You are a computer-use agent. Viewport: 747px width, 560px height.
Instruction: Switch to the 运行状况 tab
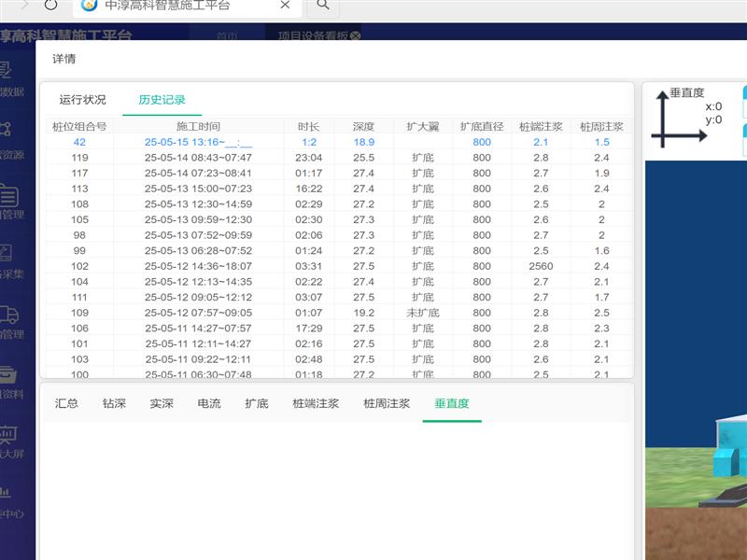point(82,100)
